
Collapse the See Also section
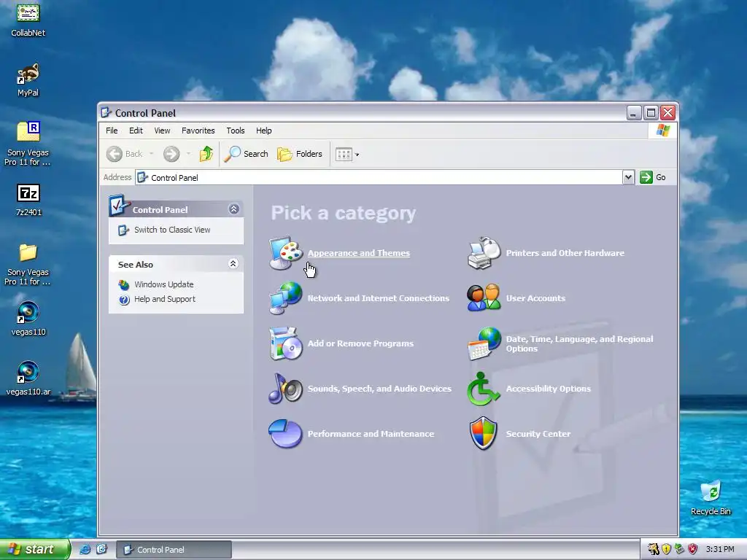coord(233,264)
